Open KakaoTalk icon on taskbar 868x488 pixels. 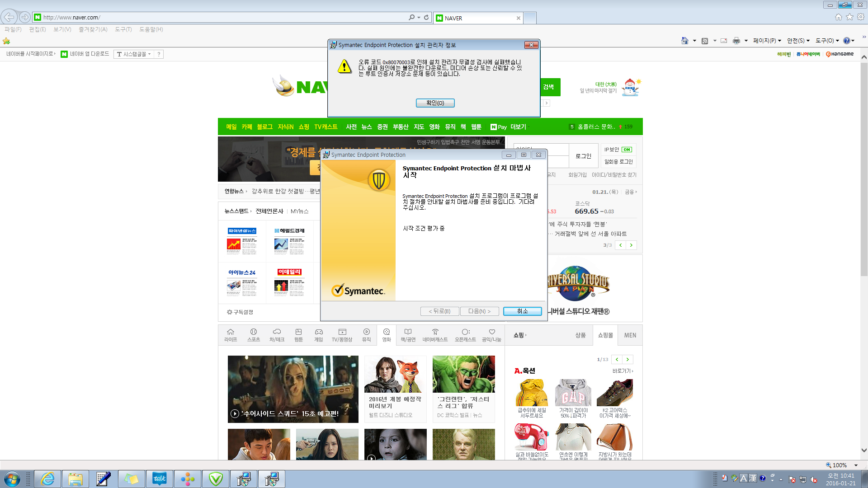coord(160,479)
